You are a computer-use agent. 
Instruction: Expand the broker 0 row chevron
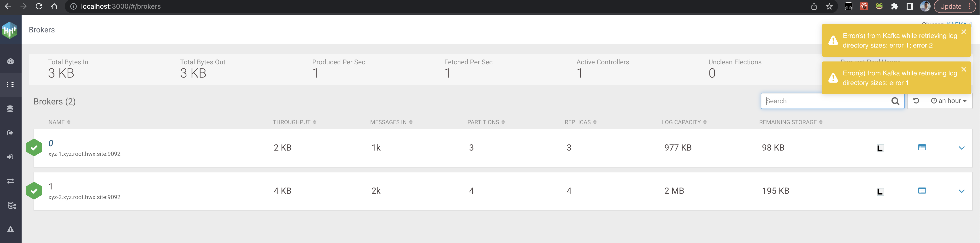point(961,148)
